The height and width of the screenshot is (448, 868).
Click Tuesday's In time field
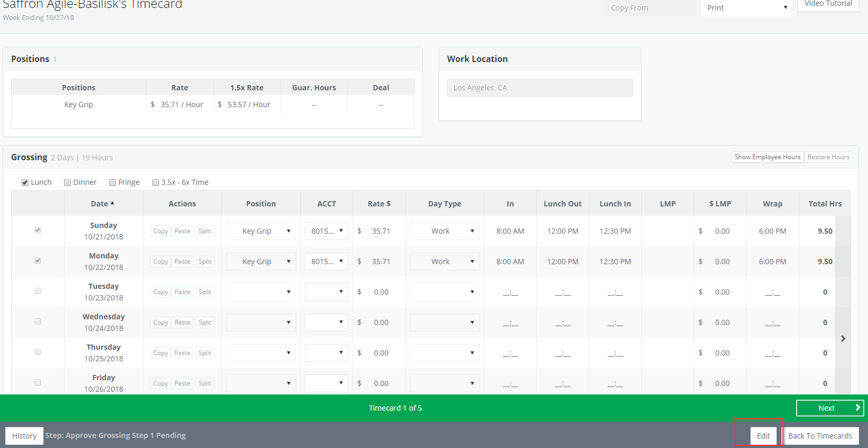click(x=510, y=292)
